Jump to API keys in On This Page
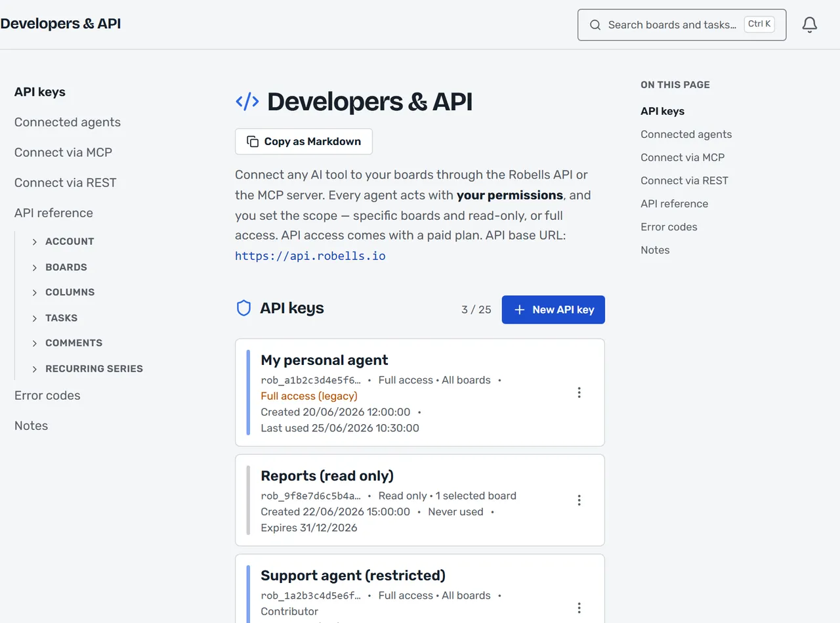This screenshot has width=840, height=623. [662, 111]
